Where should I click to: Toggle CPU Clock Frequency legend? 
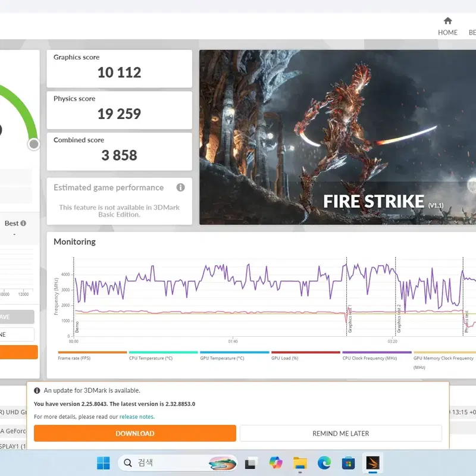pyautogui.click(x=377, y=356)
